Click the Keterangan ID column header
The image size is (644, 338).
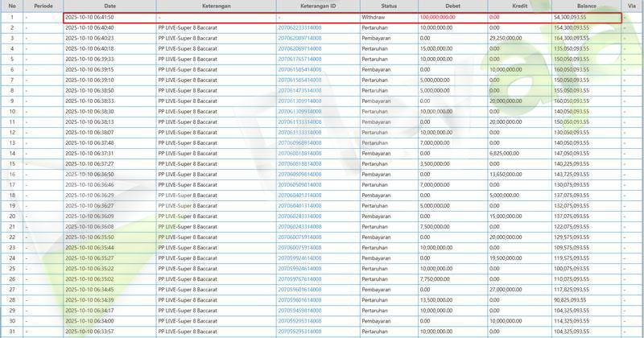pyautogui.click(x=317, y=6)
